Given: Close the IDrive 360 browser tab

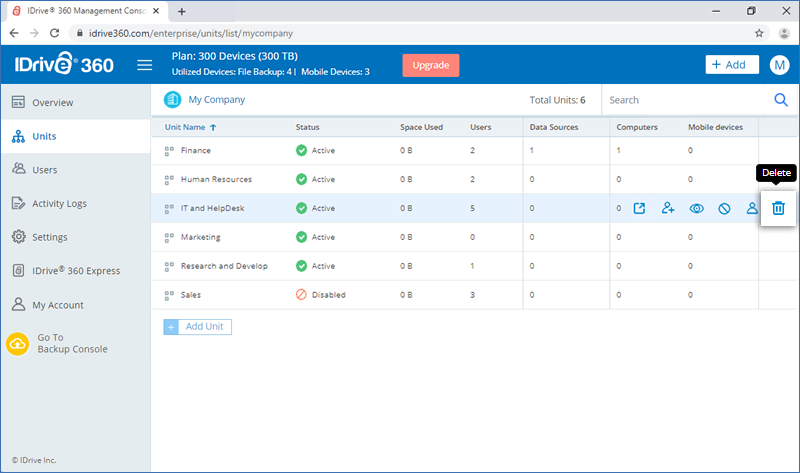Looking at the screenshot, I should [156, 11].
